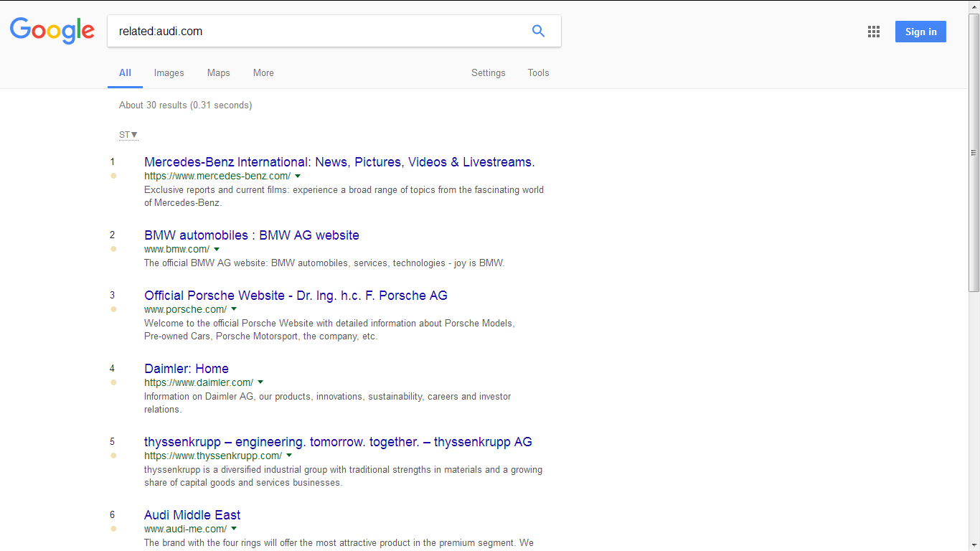
Task: Click the https://www.thyssenkrupp.com/ URL text
Action: point(213,456)
